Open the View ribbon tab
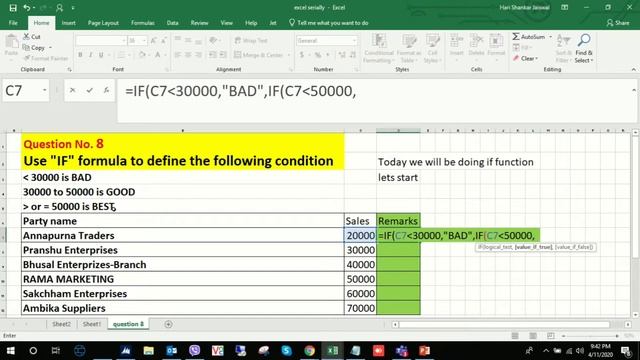This screenshot has height=360, width=640. [227, 23]
